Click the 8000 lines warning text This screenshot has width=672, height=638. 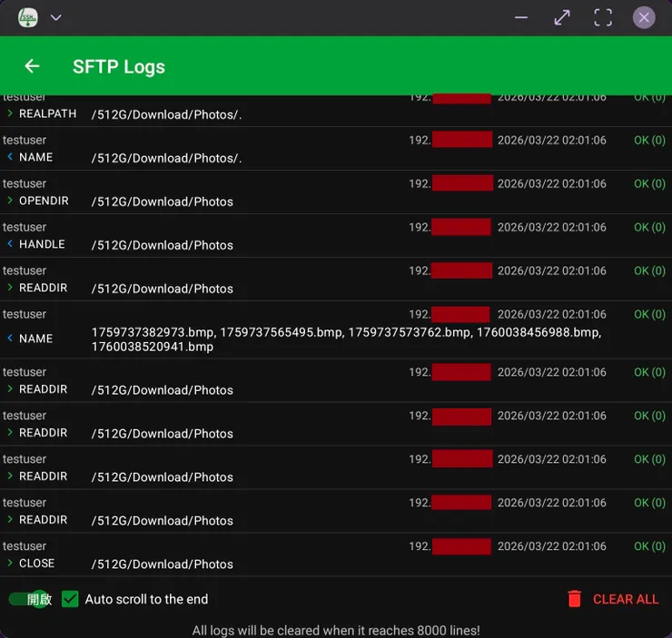(336, 631)
